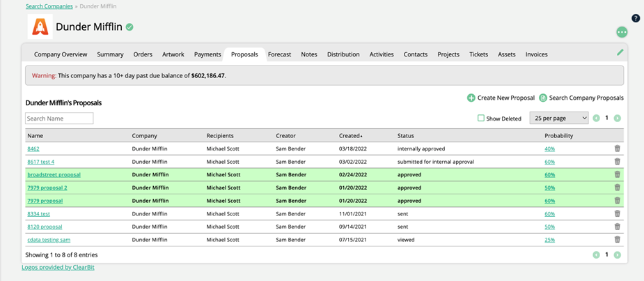Click trash icon in 8617 test 4 row
The width and height of the screenshot is (644, 281).
pyautogui.click(x=617, y=161)
